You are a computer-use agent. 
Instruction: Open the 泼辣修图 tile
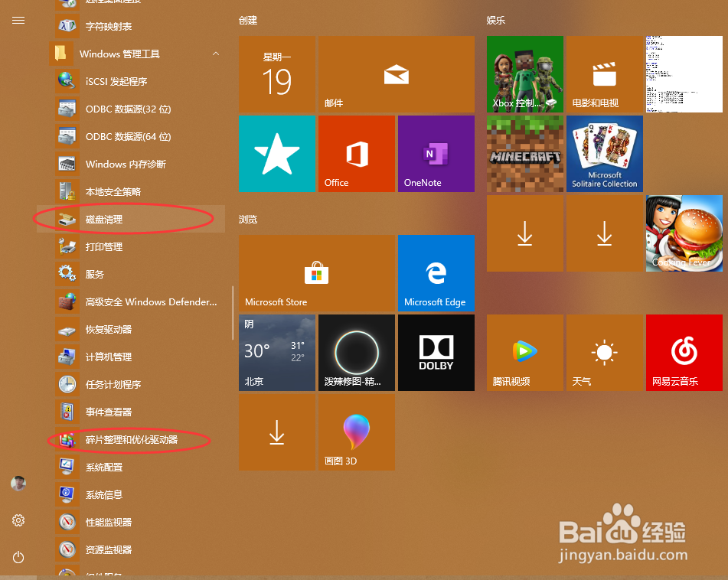point(357,353)
